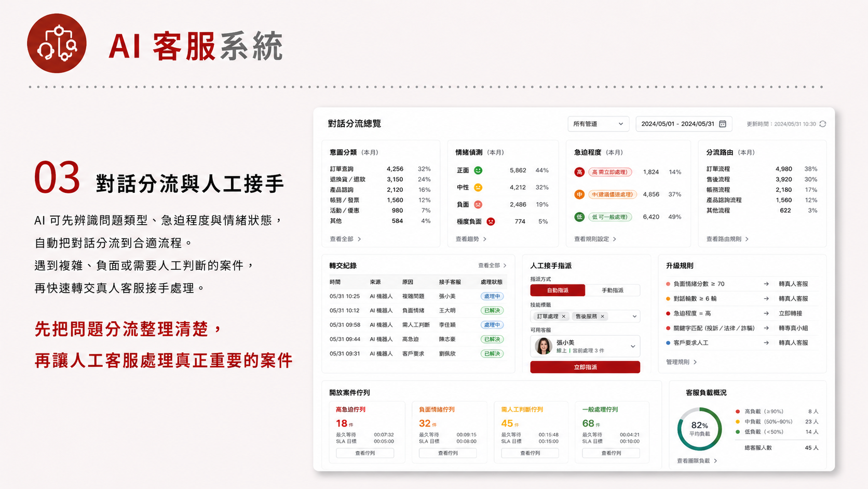Select 自動指派 assignment mode
868x489 pixels.
(558, 290)
